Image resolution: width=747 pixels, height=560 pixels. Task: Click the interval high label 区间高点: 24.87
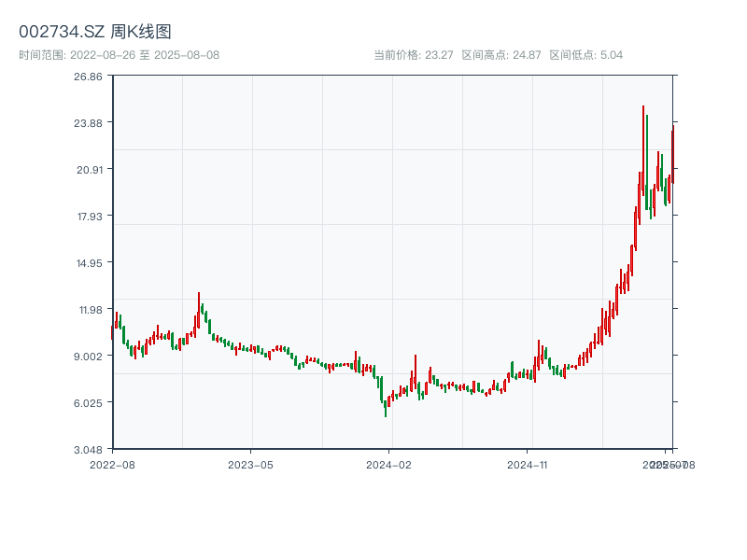click(x=501, y=55)
